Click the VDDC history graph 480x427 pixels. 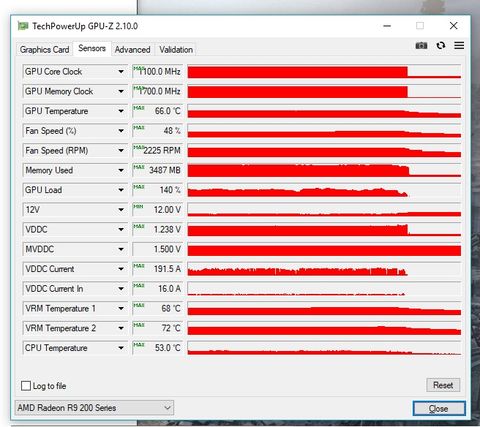coord(324,229)
